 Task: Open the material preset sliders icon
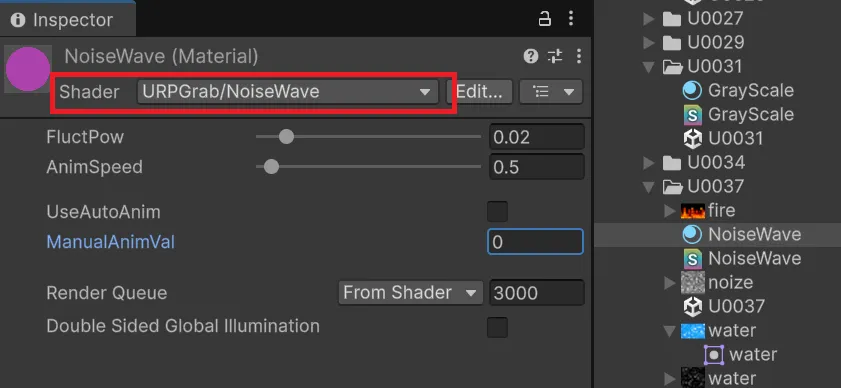pos(555,56)
